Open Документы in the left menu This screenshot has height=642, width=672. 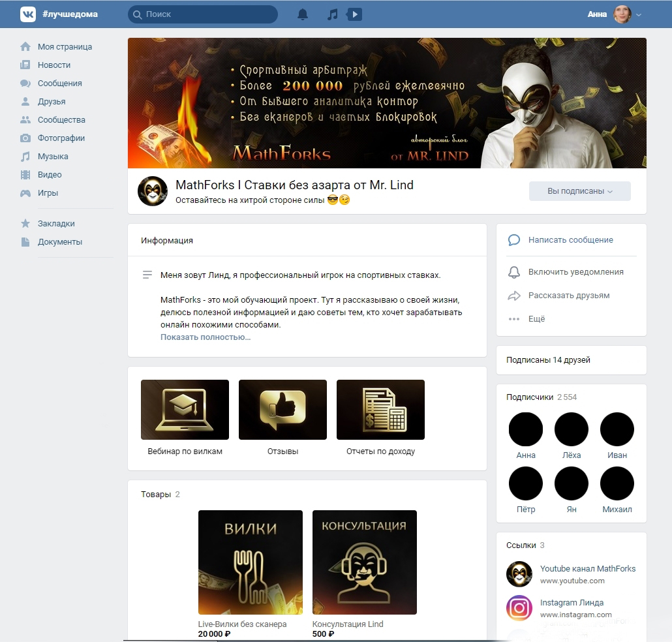[x=60, y=241]
